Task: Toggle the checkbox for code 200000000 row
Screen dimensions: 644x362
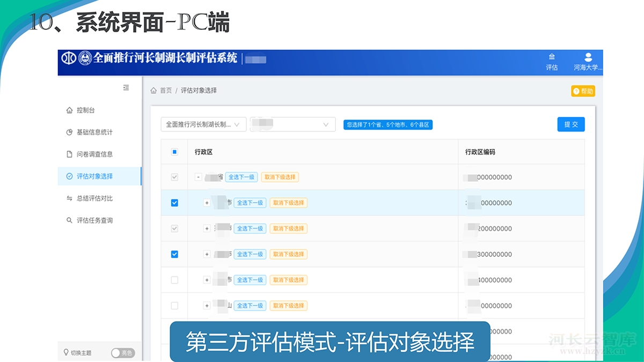Action: (x=174, y=228)
